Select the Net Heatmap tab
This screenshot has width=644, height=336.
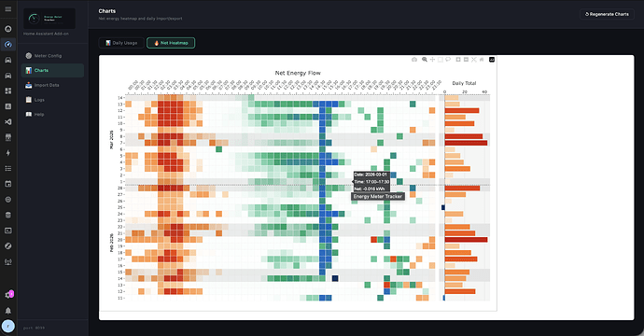pos(171,43)
